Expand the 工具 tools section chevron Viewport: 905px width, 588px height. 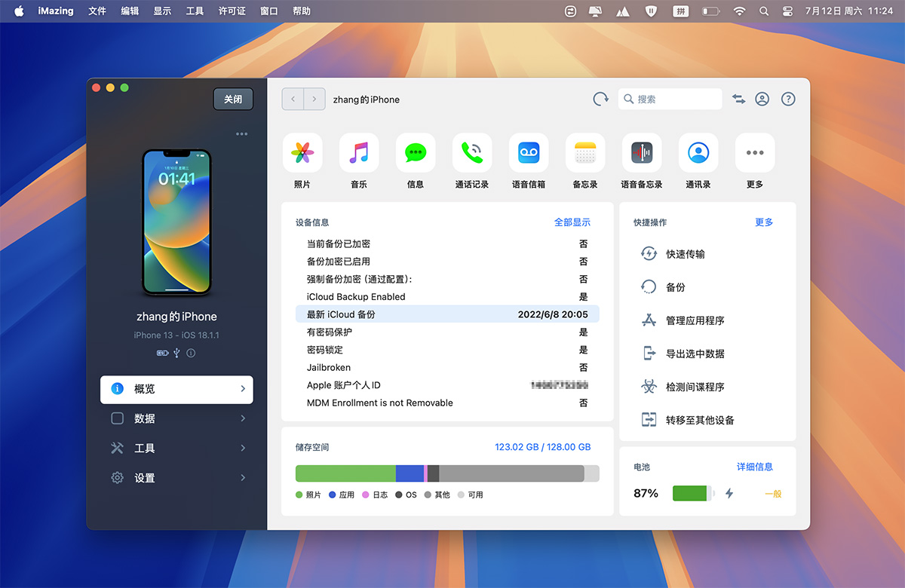click(243, 448)
